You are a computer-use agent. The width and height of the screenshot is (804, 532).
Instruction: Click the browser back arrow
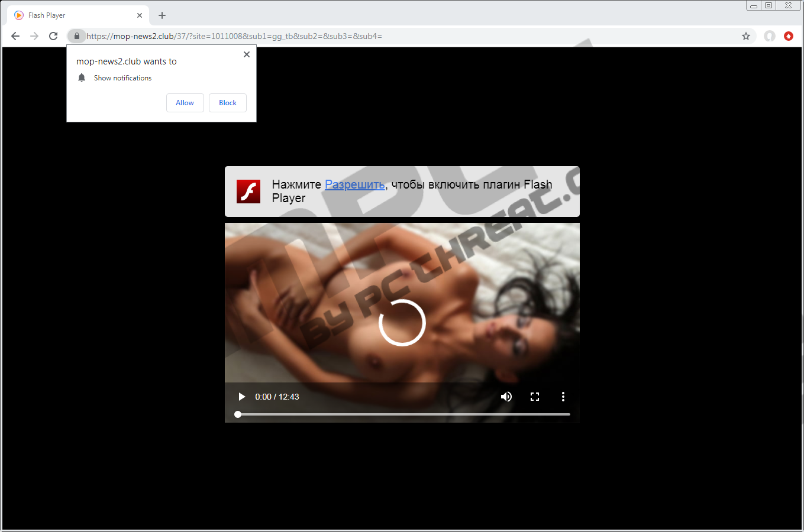(15, 36)
